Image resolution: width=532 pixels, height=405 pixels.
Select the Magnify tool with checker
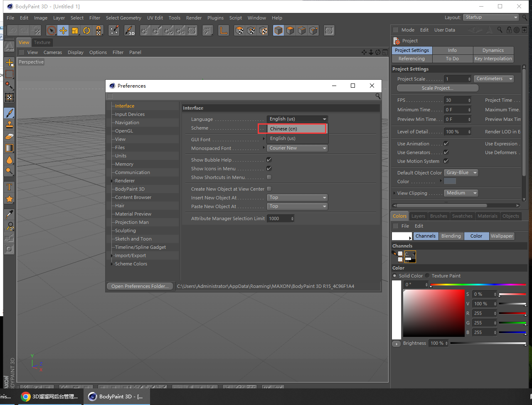click(9, 226)
